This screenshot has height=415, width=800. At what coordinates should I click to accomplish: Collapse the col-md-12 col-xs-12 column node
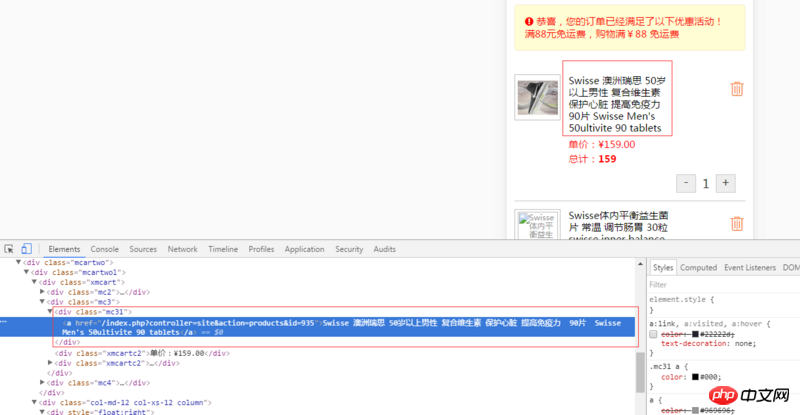(x=34, y=402)
